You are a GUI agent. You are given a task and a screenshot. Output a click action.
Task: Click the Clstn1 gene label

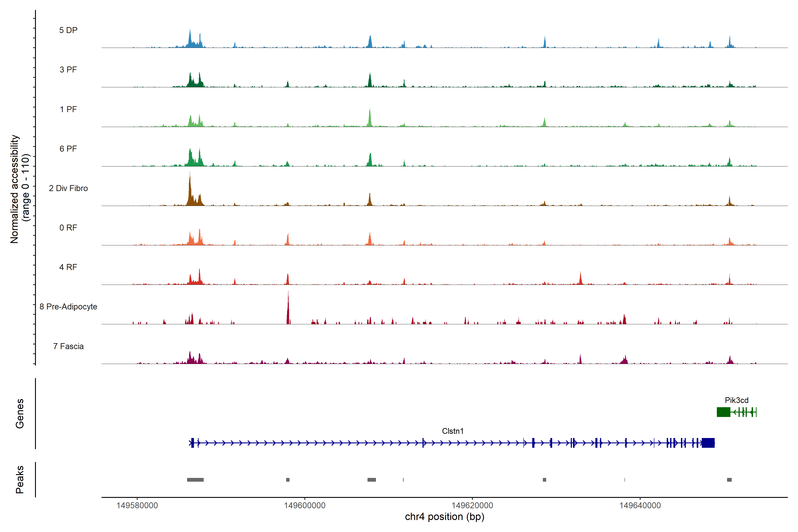(x=453, y=431)
